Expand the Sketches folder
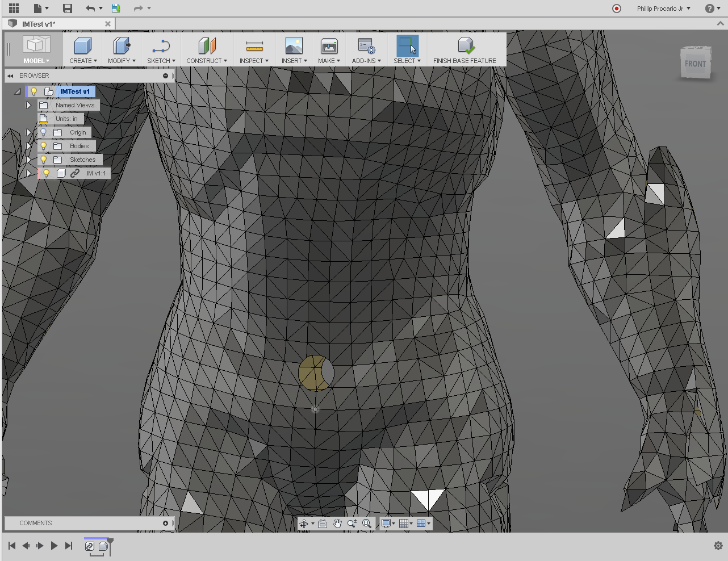 click(28, 160)
